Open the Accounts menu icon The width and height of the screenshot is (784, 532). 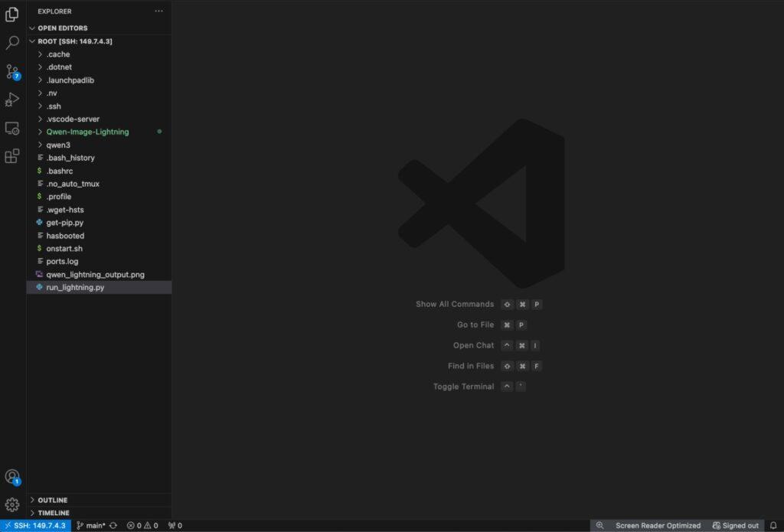[12, 477]
